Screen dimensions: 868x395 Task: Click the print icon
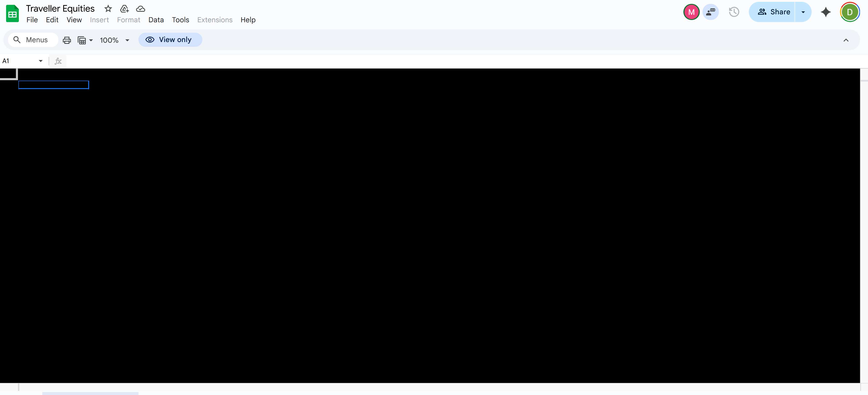[x=67, y=40]
